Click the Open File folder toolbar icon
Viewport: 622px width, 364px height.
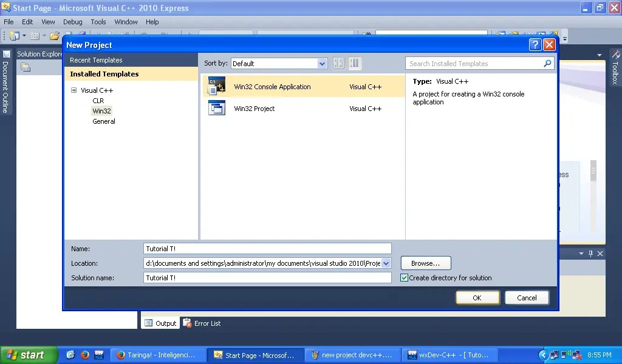pyautogui.click(x=54, y=36)
